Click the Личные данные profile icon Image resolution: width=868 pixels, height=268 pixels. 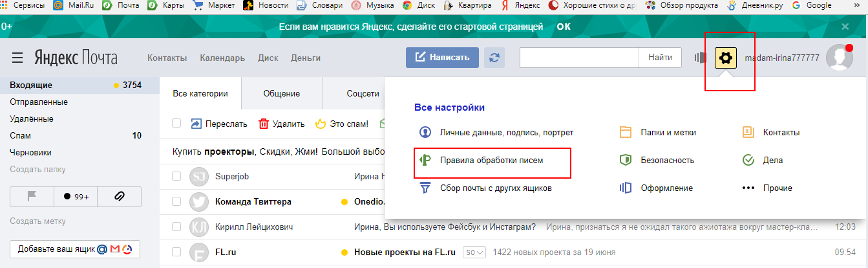pyautogui.click(x=425, y=132)
